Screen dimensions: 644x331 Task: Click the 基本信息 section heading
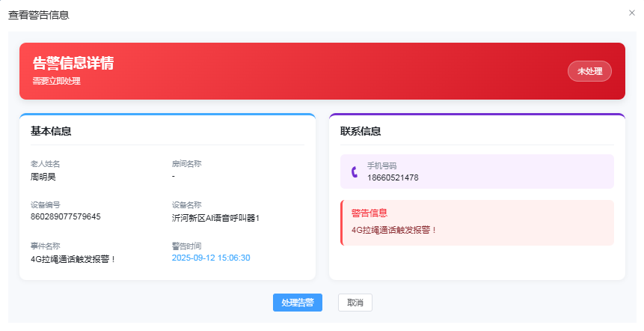51,131
